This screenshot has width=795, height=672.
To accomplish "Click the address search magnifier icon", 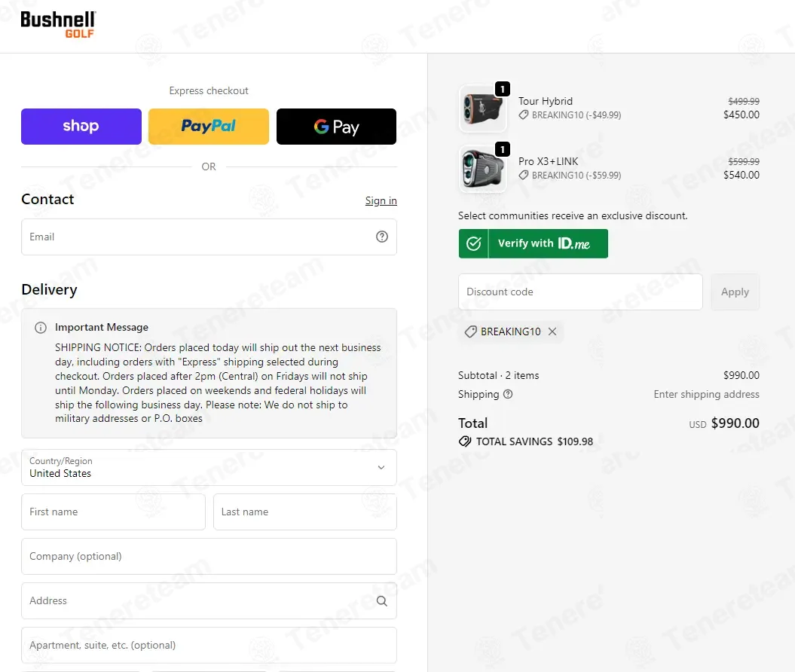I will tap(382, 601).
